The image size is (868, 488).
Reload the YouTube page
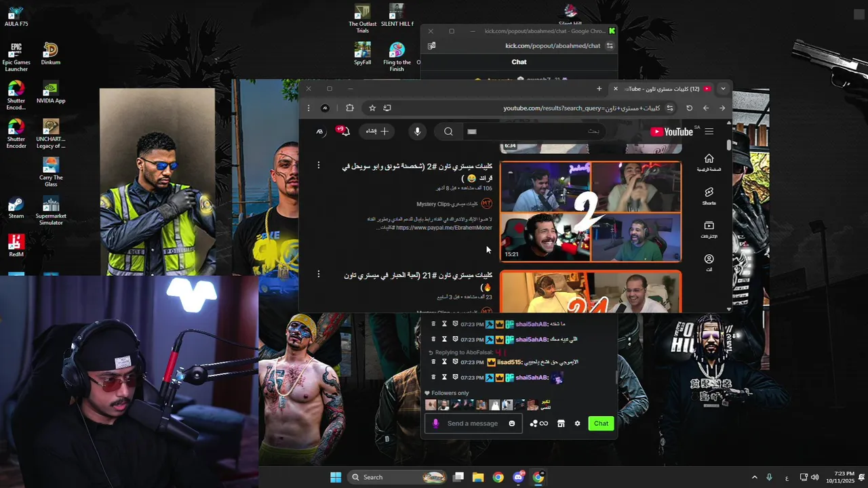click(690, 108)
